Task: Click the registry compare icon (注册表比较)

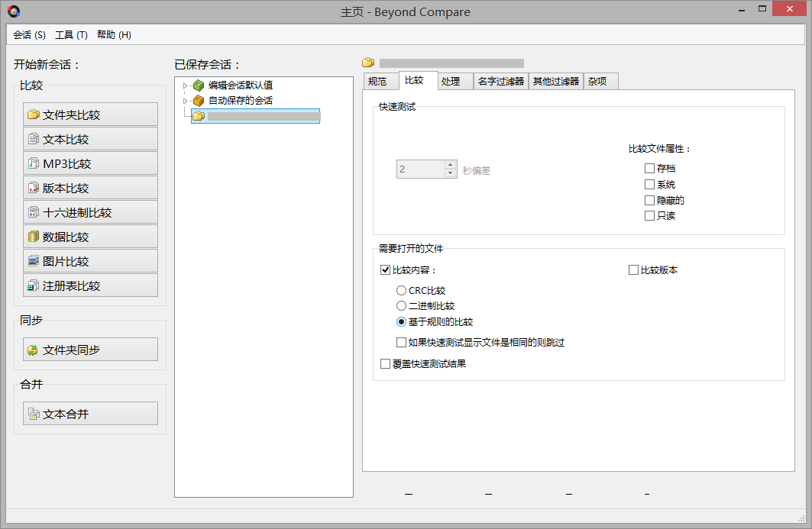Action: click(33, 286)
